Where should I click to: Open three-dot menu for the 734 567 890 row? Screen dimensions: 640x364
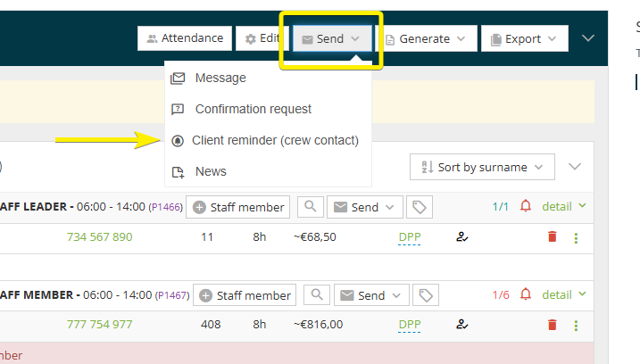click(576, 237)
